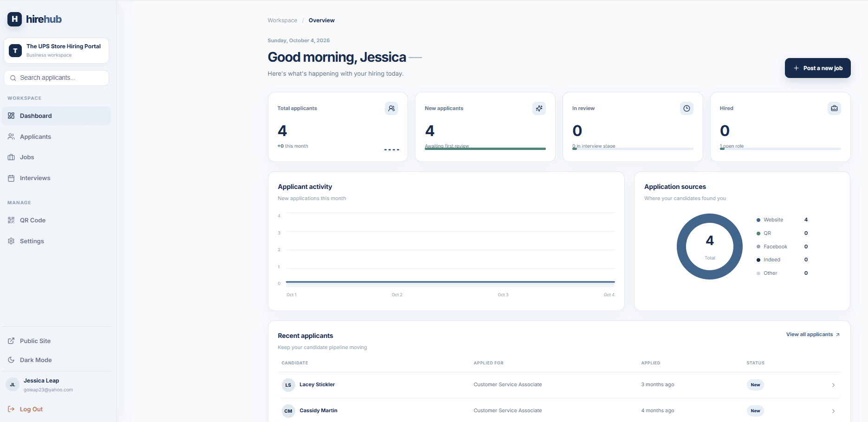
Task: Click the New applicants card sparkle icon
Action: pos(539,108)
